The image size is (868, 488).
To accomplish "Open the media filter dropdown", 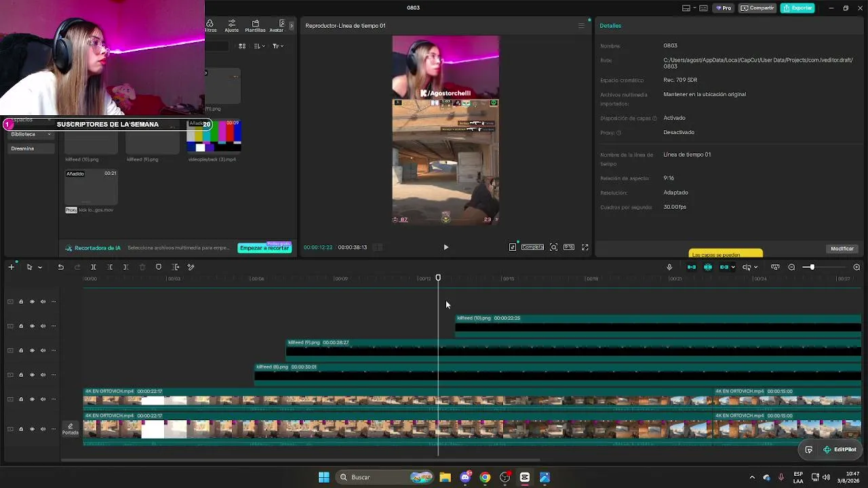I will coord(277,46).
